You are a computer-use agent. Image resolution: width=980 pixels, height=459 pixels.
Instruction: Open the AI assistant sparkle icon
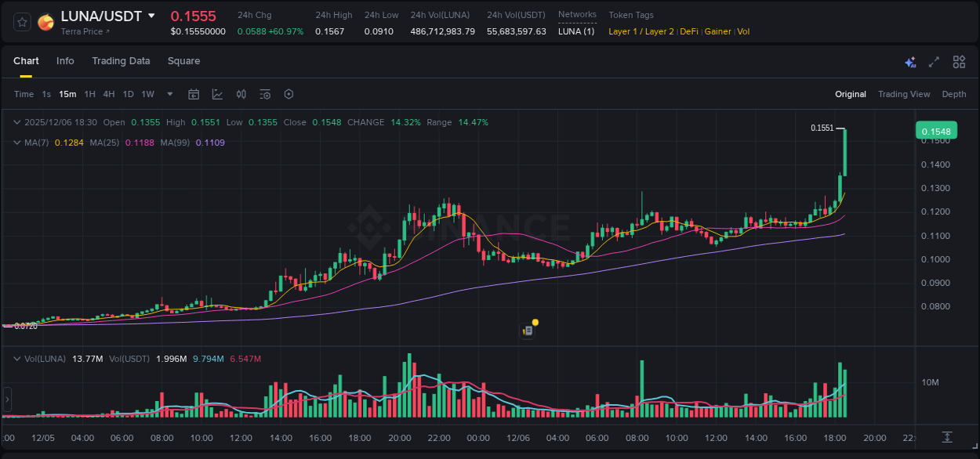click(x=909, y=61)
